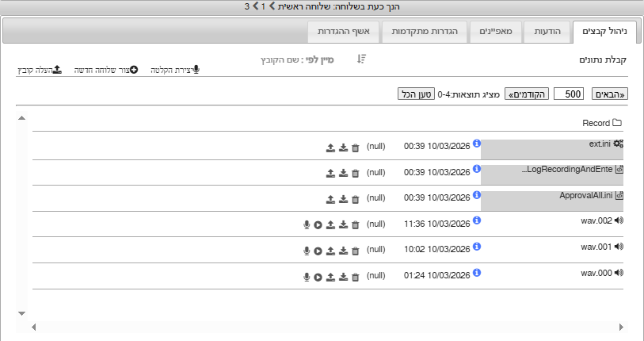Re-record 001.wav using its microphone icon

[x=306, y=251]
